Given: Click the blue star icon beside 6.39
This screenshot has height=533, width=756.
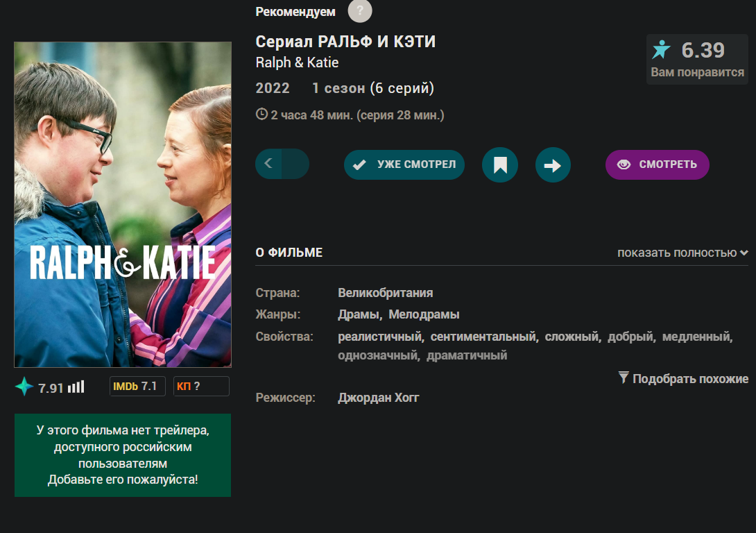Looking at the screenshot, I should pyautogui.click(x=661, y=50).
